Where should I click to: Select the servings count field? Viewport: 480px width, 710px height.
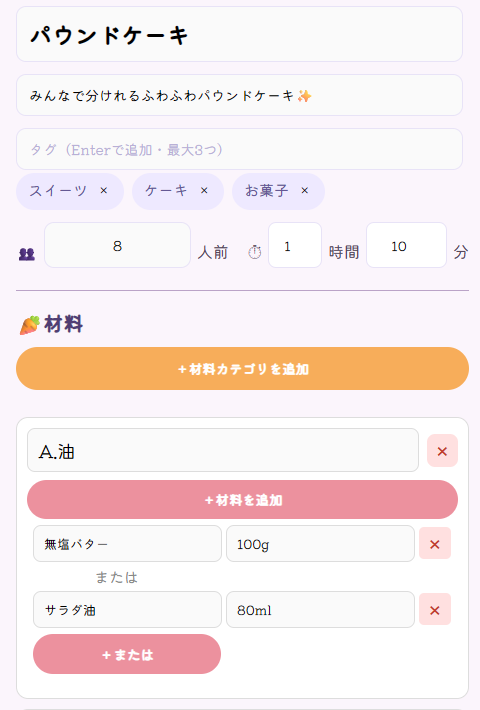(x=117, y=245)
